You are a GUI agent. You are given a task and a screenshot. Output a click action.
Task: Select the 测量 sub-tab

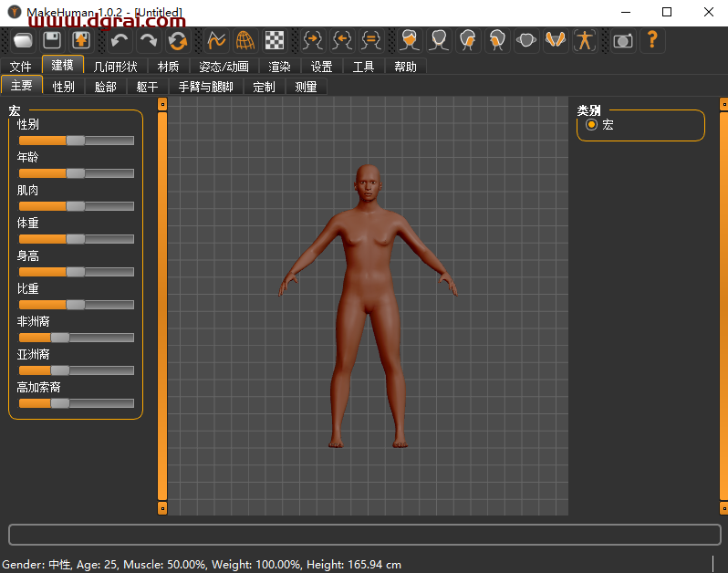(306, 87)
